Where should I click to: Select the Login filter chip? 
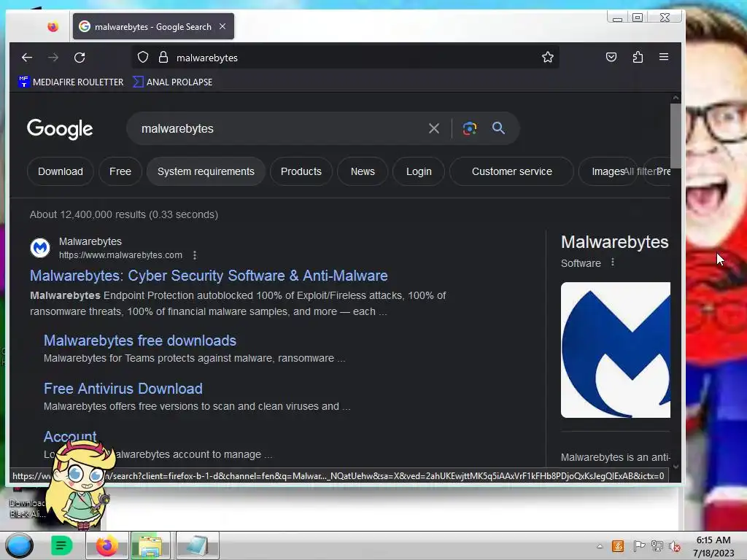[419, 171]
